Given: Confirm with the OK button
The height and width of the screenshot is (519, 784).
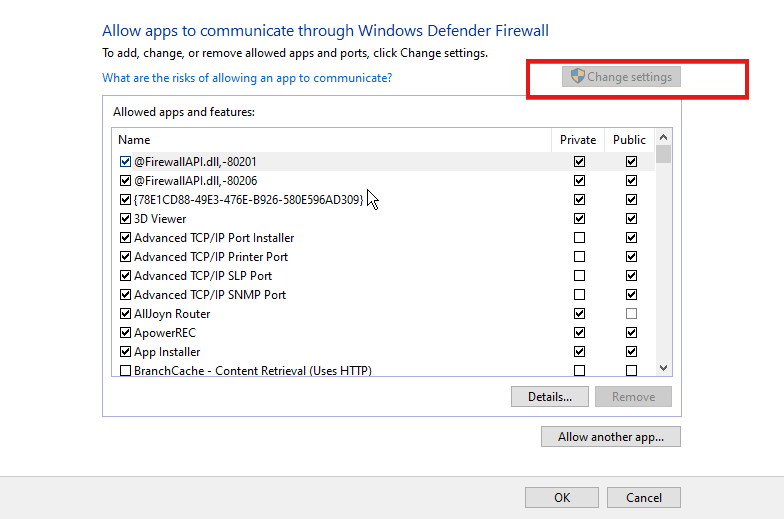Looking at the screenshot, I should (x=562, y=498).
